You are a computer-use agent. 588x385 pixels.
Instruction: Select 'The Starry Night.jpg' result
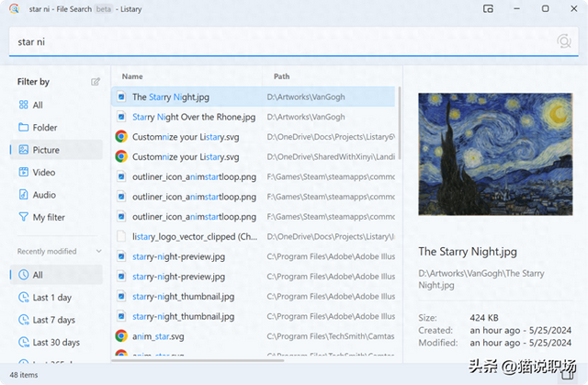[254, 97]
